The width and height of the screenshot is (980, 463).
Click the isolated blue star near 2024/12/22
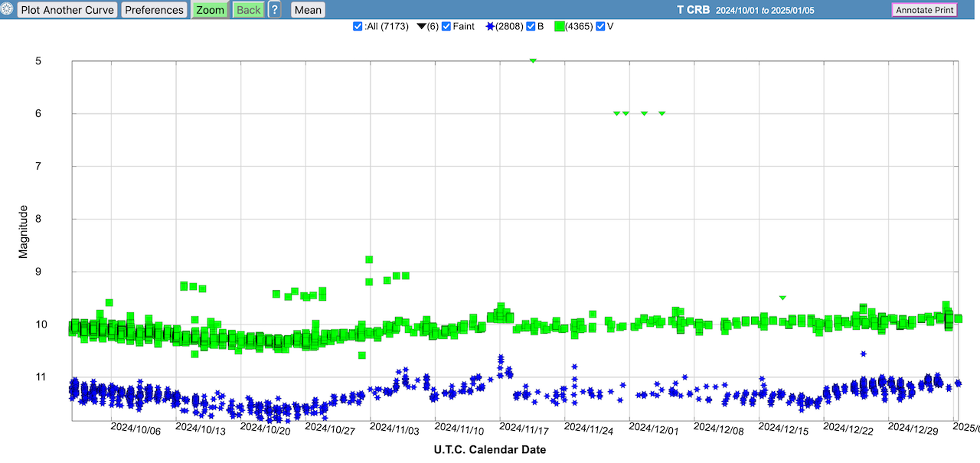pos(864,354)
